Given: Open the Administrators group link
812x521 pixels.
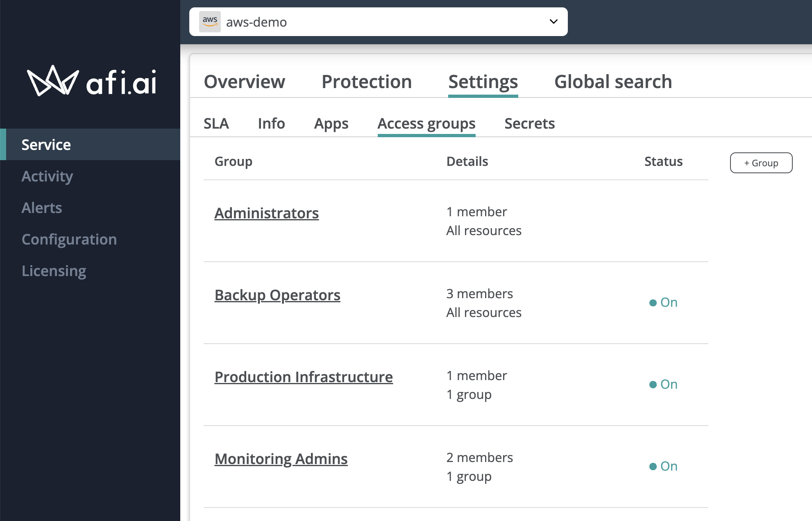Looking at the screenshot, I should coord(266,213).
